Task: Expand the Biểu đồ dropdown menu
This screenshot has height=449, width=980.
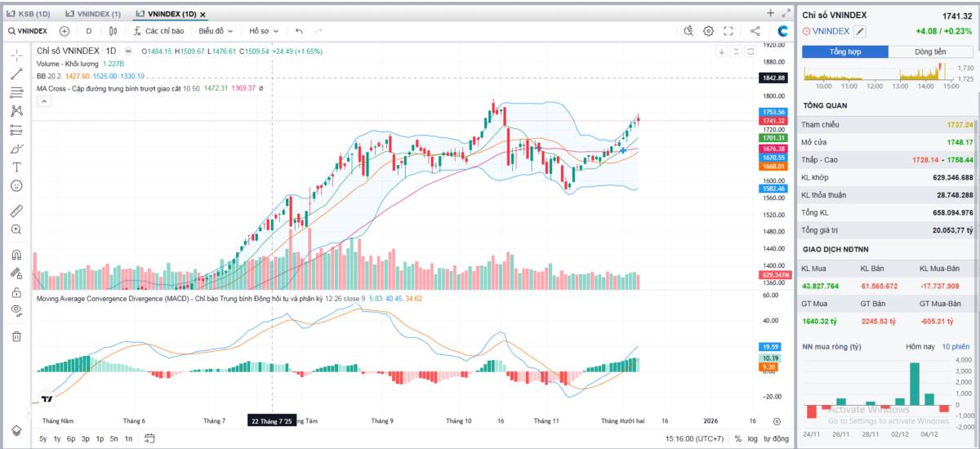Action: (x=216, y=31)
